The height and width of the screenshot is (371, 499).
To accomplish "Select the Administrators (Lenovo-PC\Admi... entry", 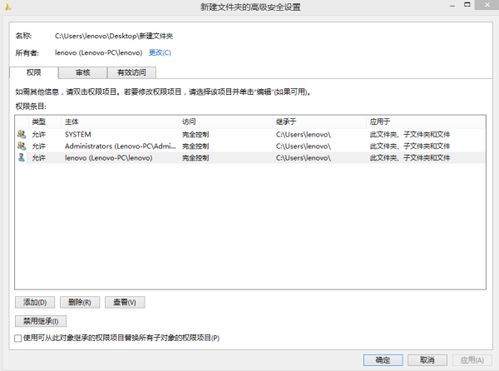I will click(120, 146).
